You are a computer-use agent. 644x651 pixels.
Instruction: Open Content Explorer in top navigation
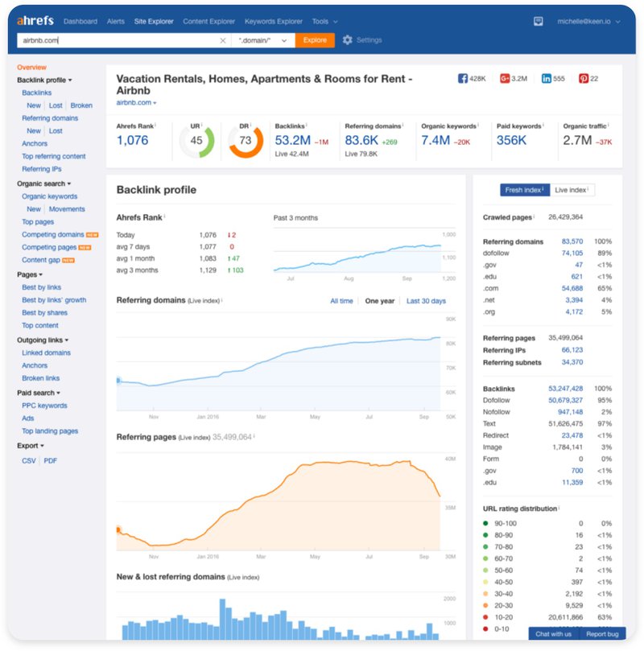[208, 21]
